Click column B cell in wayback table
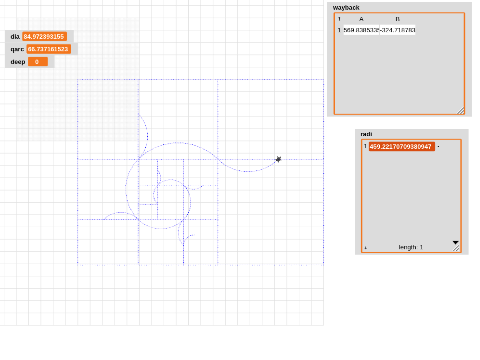The height and width of the screenshot is (360, 480). pyautogui.click(x=398, y=30)
